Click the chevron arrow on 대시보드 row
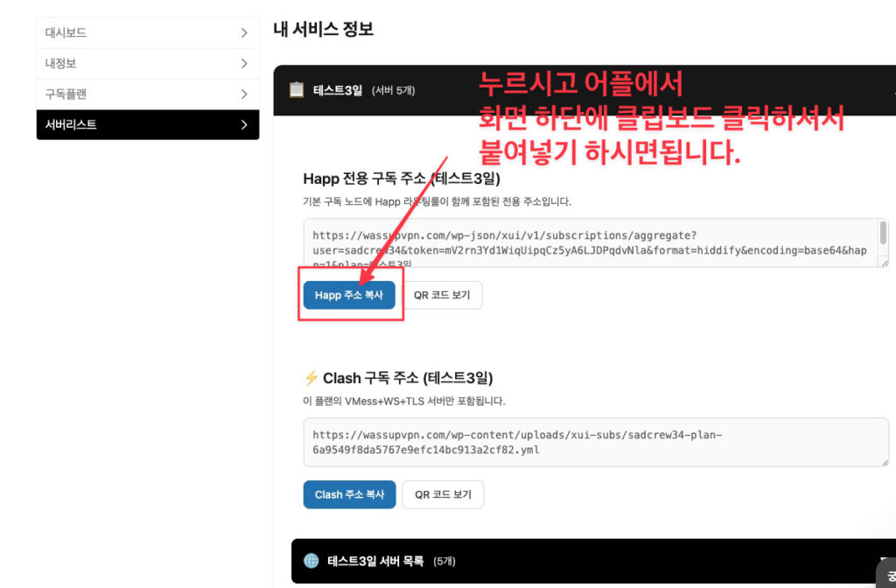This screenshot has width=896, height=588. pyautogui.click(x=244, y=33)
